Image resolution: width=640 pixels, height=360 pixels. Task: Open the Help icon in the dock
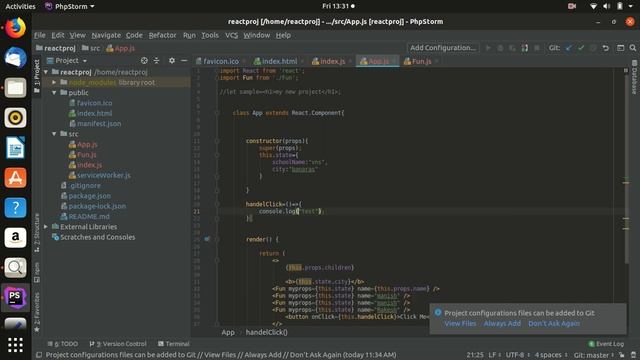tap(16, 208)
